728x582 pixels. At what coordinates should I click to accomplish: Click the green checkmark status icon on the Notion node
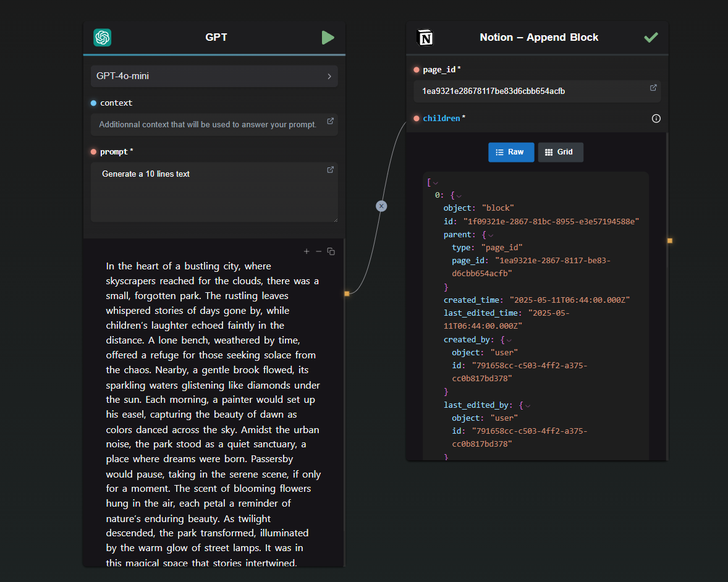click(651, 37)
